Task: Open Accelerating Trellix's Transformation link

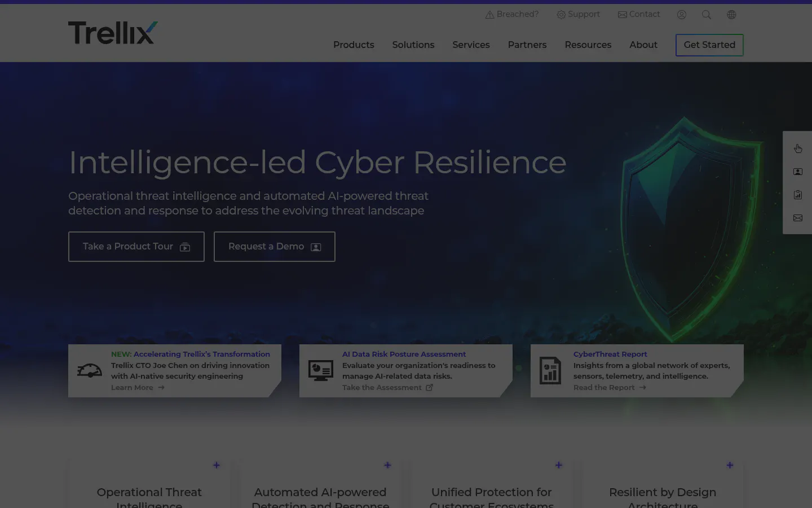Action: pos(202,354)
